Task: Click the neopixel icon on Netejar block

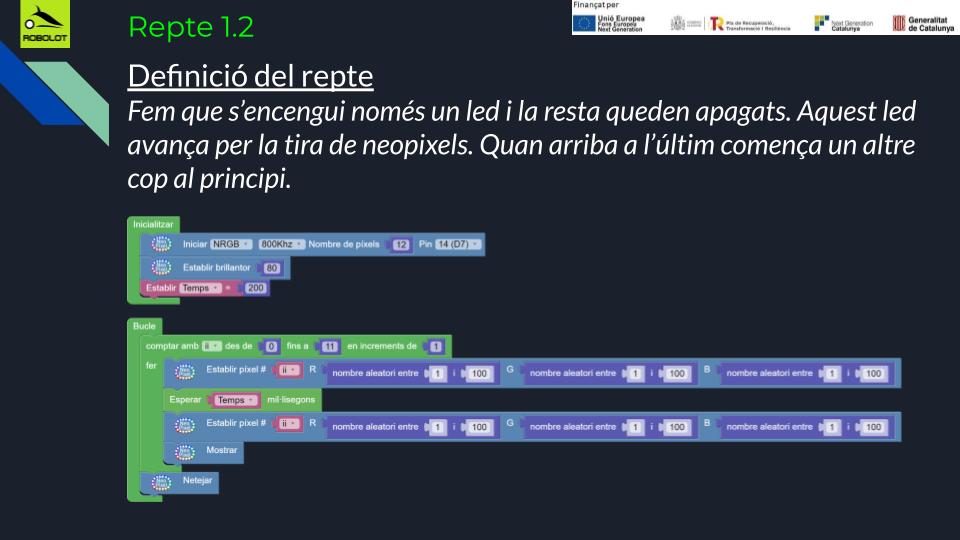Action: click(x=161, y=482)
